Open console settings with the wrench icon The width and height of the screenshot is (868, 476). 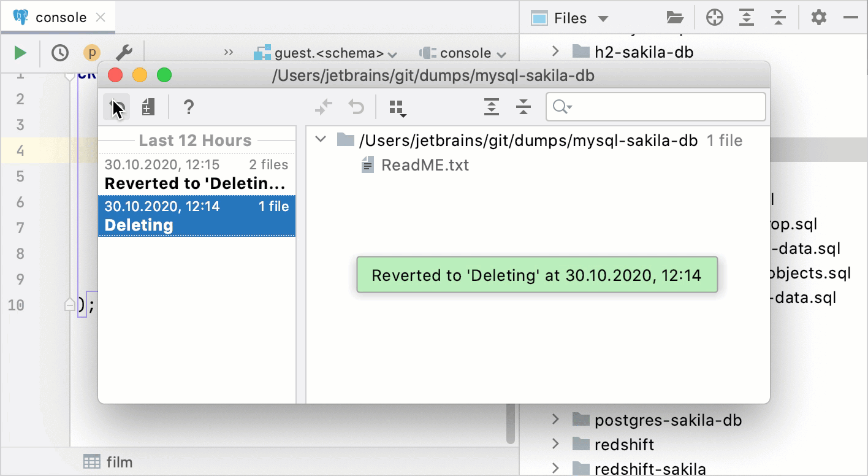[x=124, y=52]
